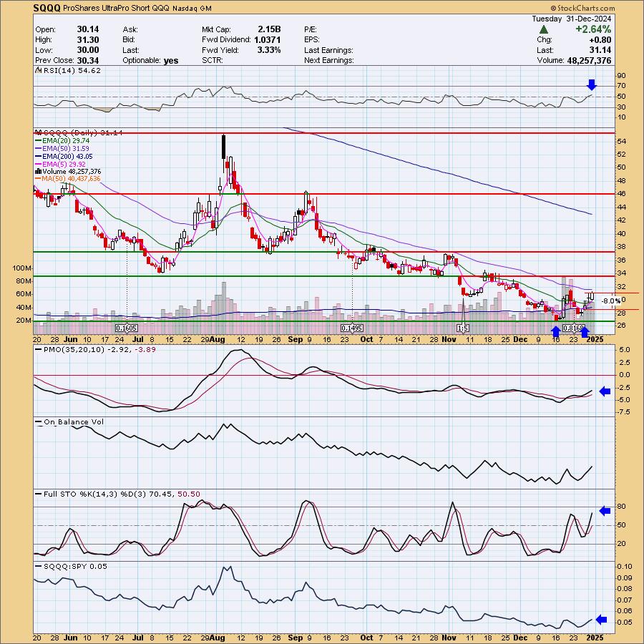
Task: Click the High value 31.30
Action: coord(88,40)
